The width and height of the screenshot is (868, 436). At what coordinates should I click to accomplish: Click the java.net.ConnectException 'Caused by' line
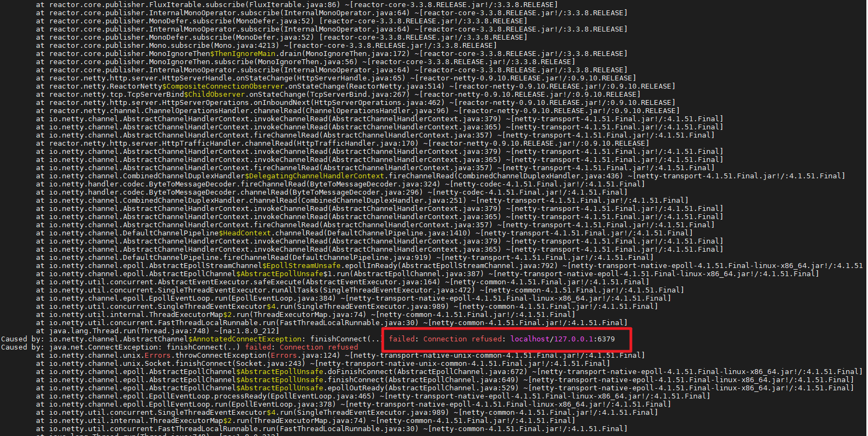pos(180,347)
